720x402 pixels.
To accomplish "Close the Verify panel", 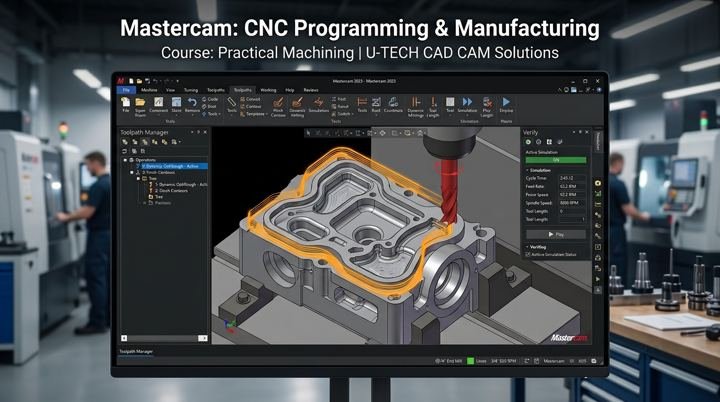I will coord(587,132).
